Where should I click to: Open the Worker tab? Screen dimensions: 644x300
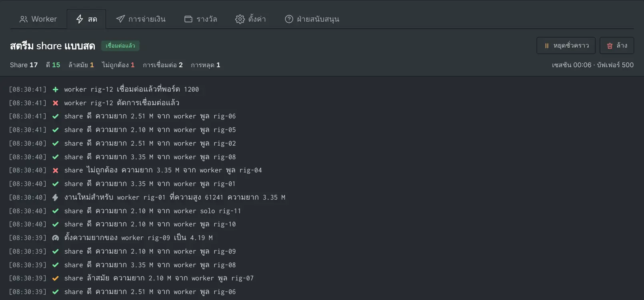38,19
